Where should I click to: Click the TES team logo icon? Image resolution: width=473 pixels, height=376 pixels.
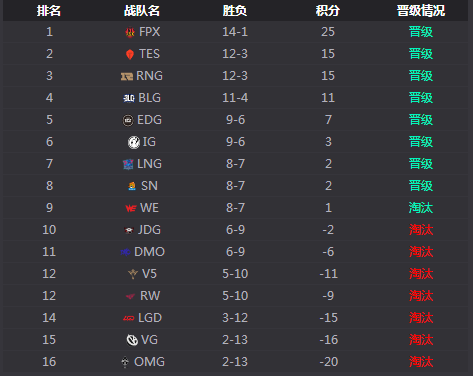130,54
